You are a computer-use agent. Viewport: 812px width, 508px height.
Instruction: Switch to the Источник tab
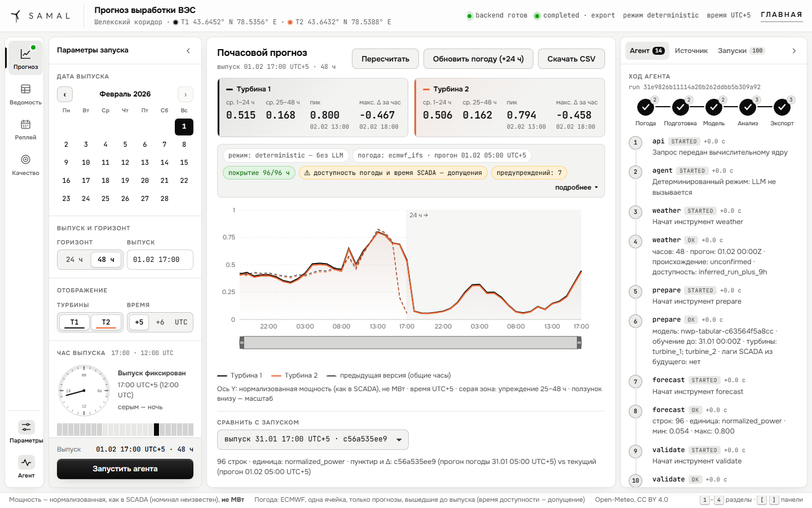pos(691,51)
